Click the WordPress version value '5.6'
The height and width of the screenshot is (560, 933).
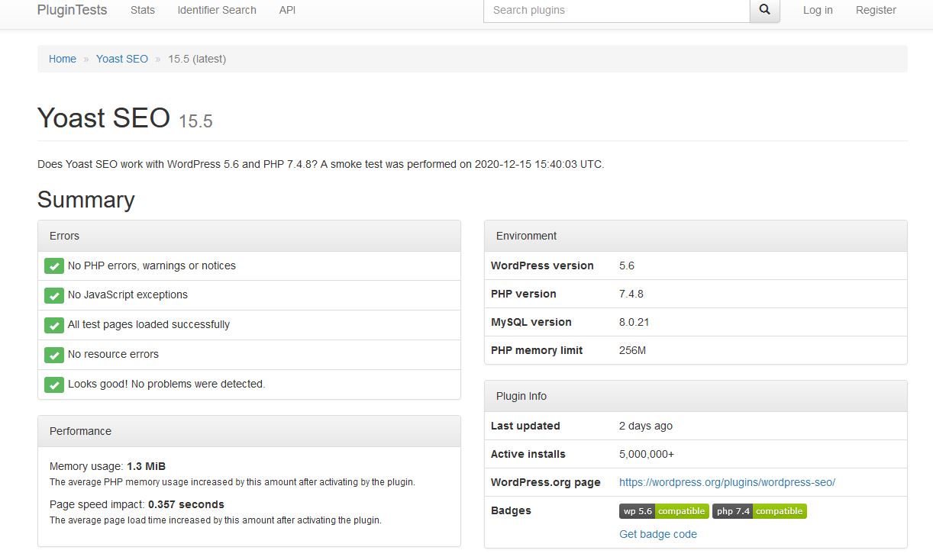pyautogui.click(x=627, y=266)
